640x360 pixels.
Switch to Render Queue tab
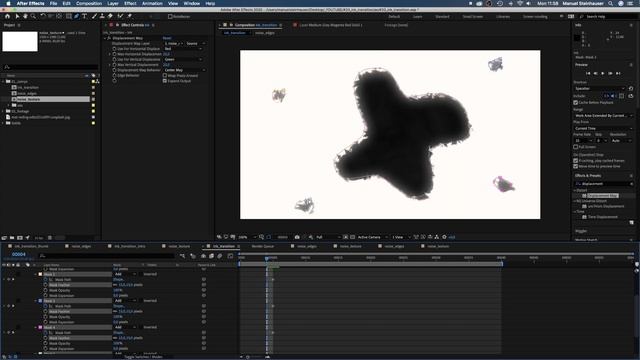tap(263, 246)
